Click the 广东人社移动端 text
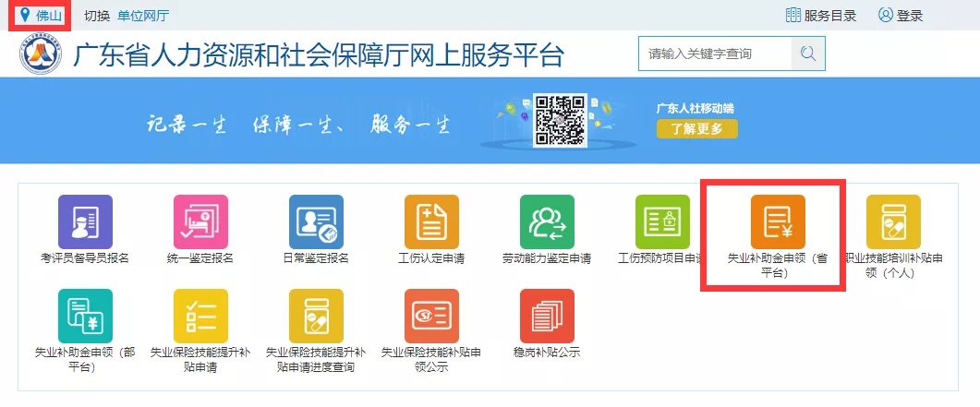 [x=695, y=109]
